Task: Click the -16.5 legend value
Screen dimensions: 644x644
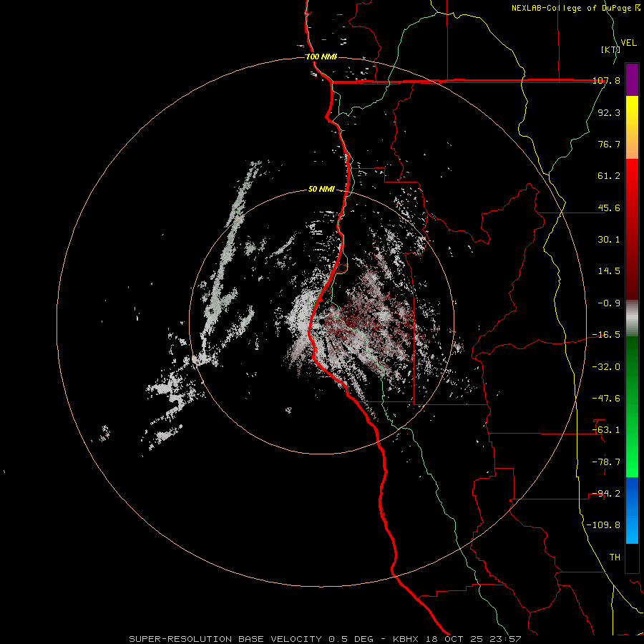Action: [606, 335]
